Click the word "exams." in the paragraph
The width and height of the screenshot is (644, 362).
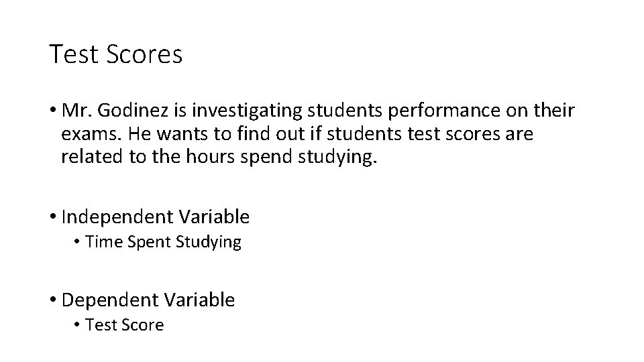coord(91,134)
